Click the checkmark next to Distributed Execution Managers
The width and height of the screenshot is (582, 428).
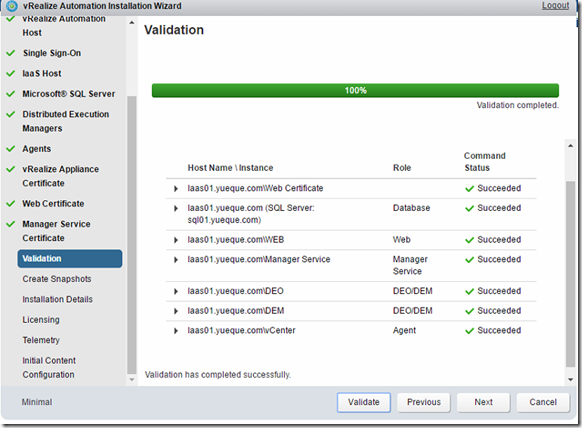pos(11,114)
